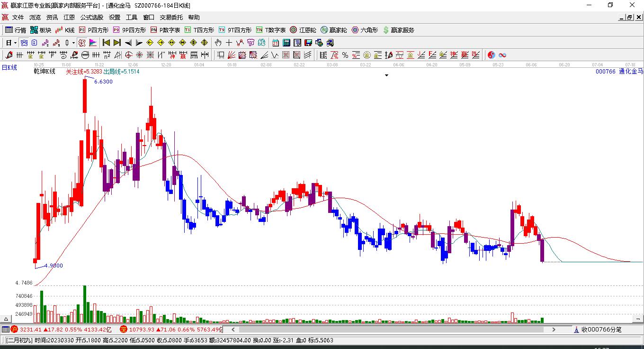Select the hand pan tool
The width and height of the screenshot is (644, 349).
(x=218, y=43)
